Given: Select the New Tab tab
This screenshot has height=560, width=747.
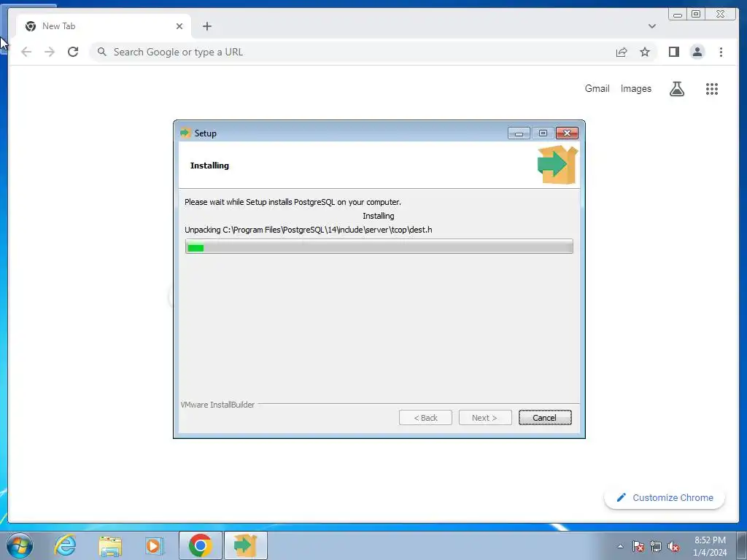Looking at the screenshot, I should (104, 26).
